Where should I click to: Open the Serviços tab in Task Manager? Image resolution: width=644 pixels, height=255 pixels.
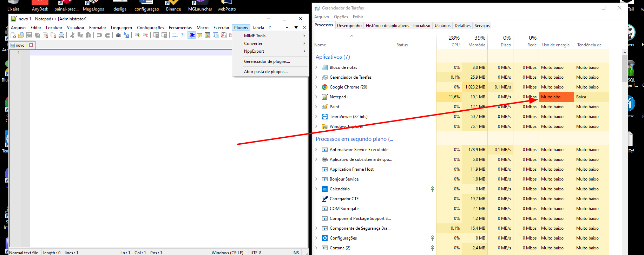pos(482,26)
